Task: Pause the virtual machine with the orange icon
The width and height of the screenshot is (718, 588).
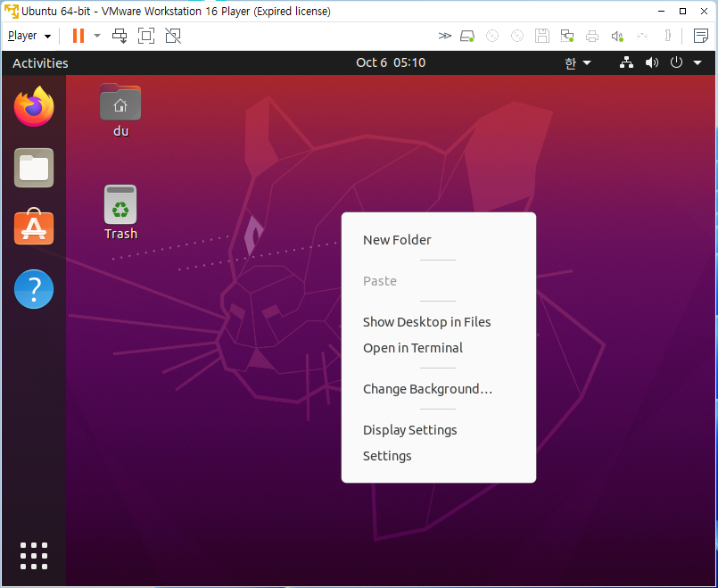Action: coord(78,36)
